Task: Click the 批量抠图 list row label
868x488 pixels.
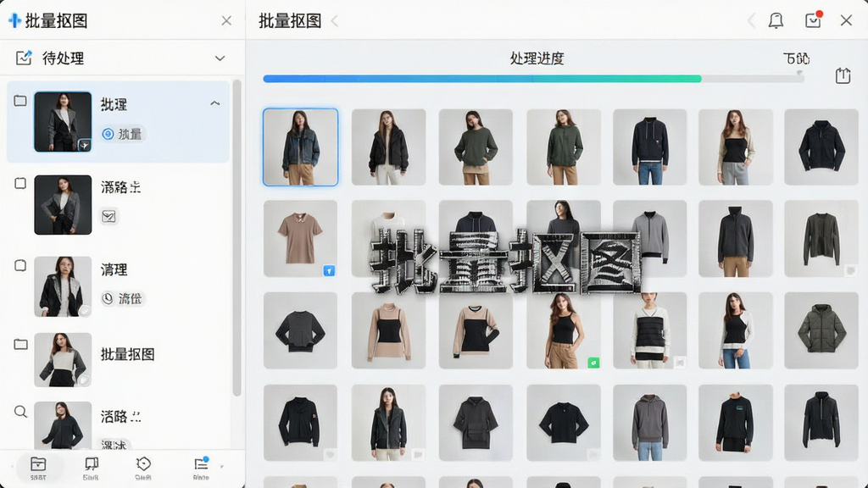Action: tap(127, 354)
